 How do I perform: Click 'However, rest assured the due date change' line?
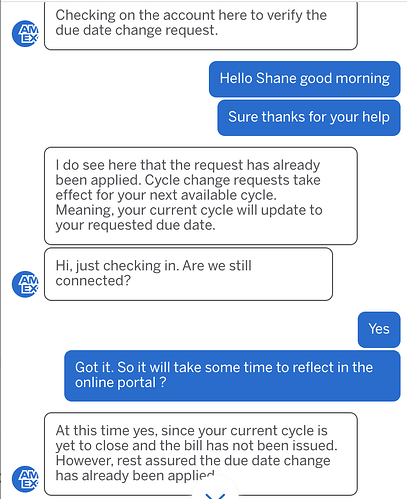pos(193,461)
